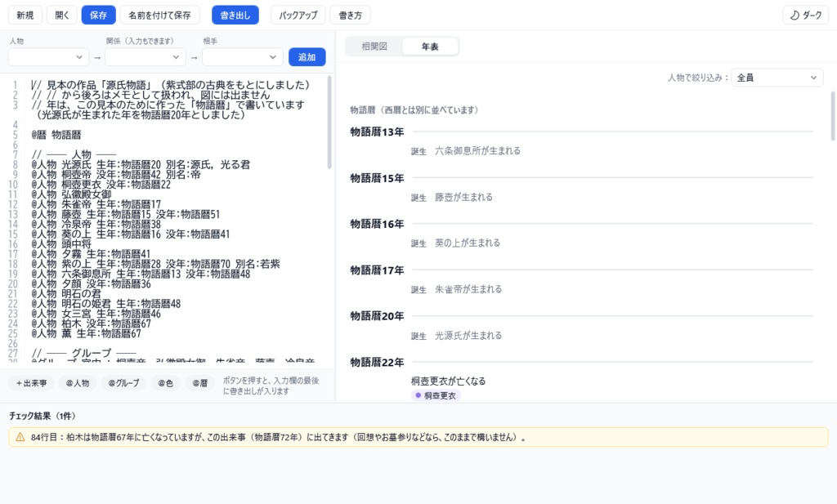Click the 葵の上が生まれる entry
The width and height of the screenshot is (837, 504).
(468, 243)
